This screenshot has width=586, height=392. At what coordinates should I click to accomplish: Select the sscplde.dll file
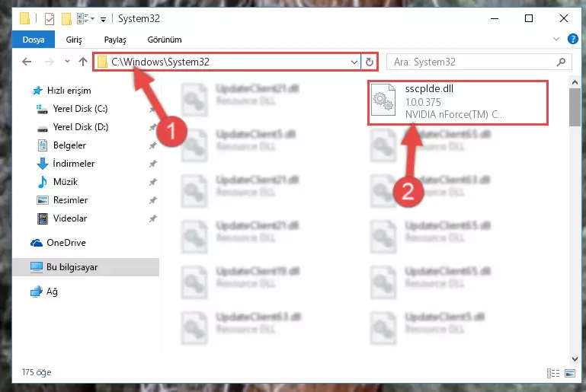pyautogui.click(x=457, y=102)
